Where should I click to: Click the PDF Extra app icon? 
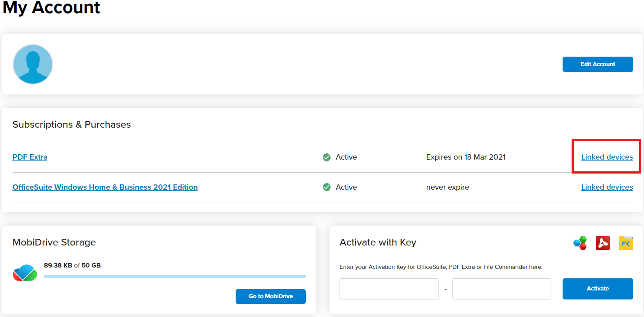[x=603, y=243]
